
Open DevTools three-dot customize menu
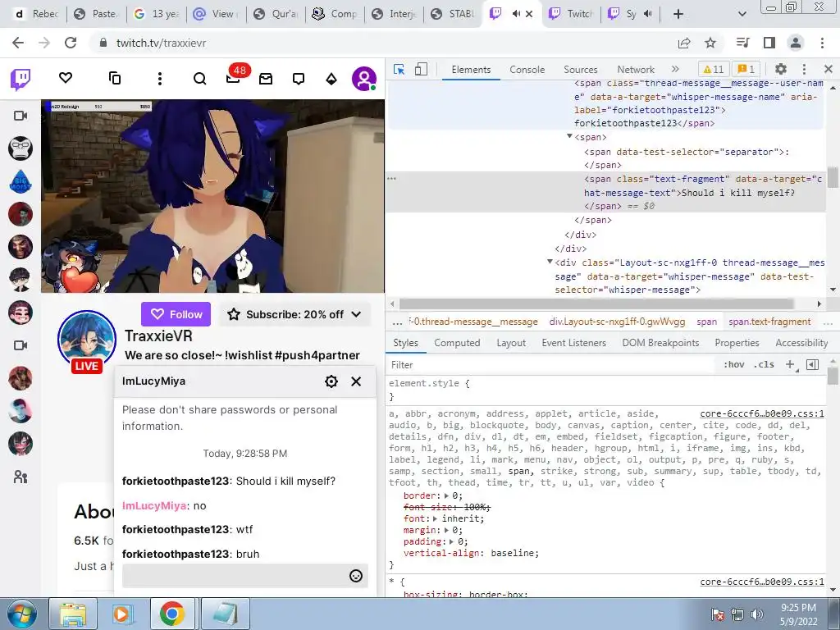(804, 69)
